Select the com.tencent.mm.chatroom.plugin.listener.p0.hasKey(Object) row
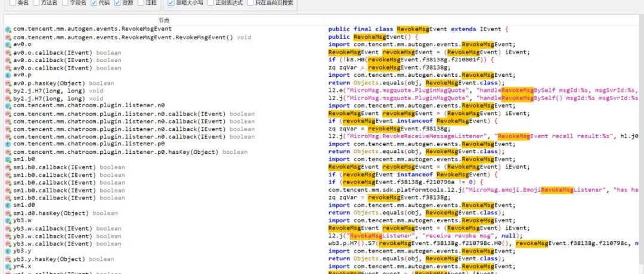This screenshot has width=644, height=274. (x=130, y=152)
